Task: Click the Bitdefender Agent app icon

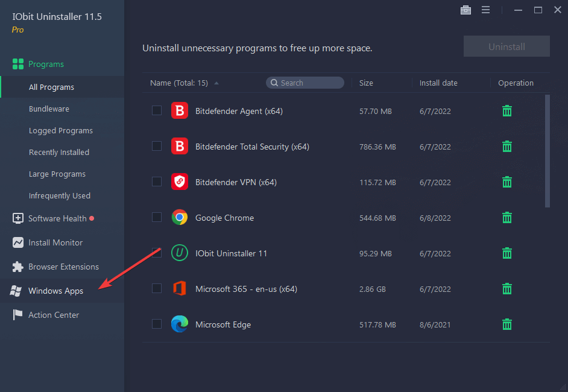Action: coord(179,110)
